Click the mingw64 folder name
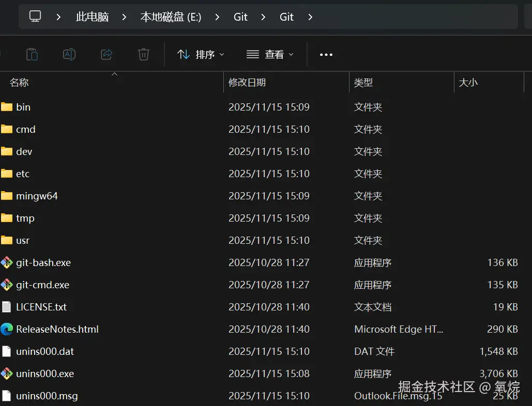 tap(37, 196)
